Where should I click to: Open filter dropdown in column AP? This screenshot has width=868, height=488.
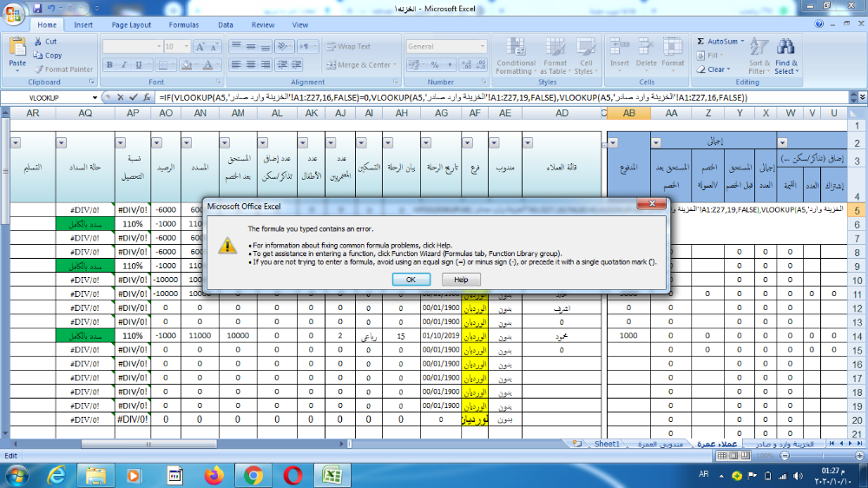point(120,143)
